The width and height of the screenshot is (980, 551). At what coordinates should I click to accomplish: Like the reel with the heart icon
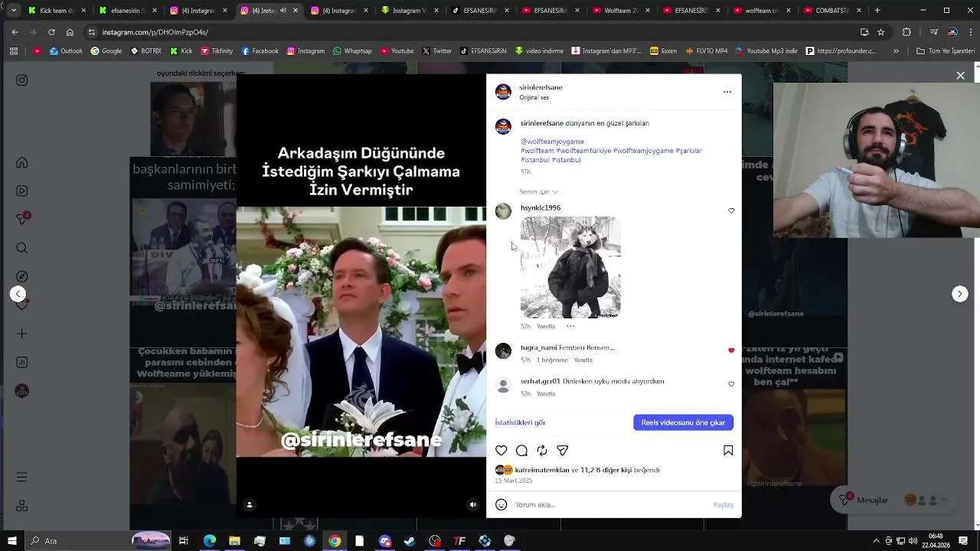click(x=501, y=451)
